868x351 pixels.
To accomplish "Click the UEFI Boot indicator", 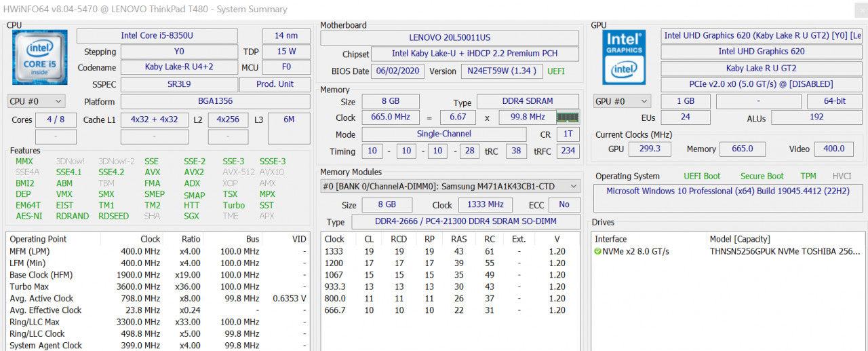I will pos(703,176).
